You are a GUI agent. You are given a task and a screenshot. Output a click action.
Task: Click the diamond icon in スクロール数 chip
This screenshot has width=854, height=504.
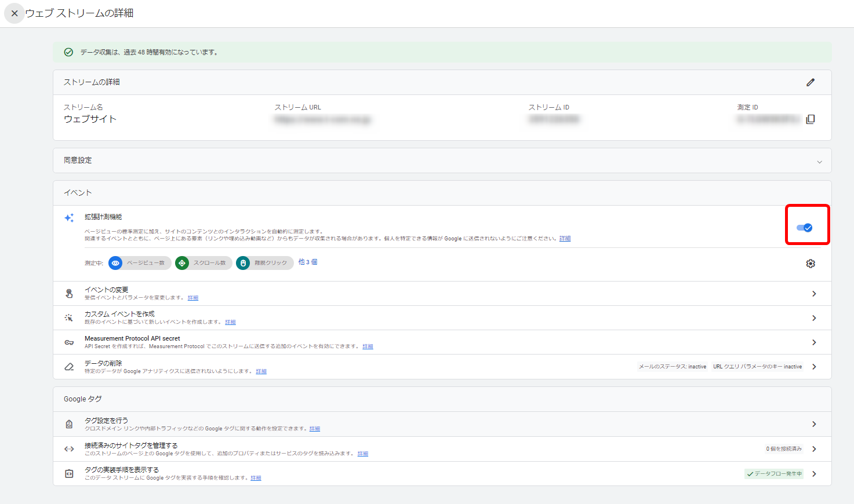182,263
